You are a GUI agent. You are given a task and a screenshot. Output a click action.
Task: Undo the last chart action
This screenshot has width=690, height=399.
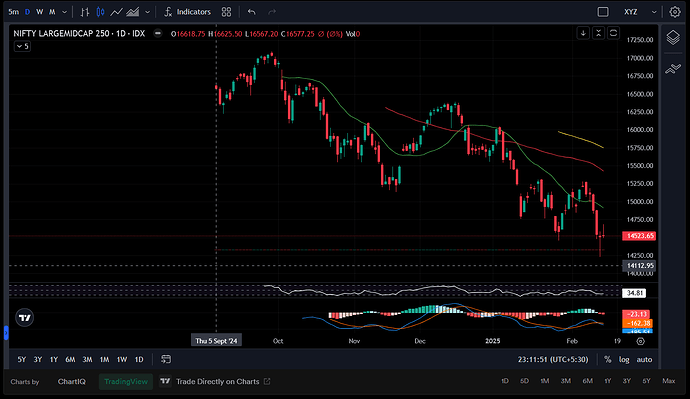251,12
